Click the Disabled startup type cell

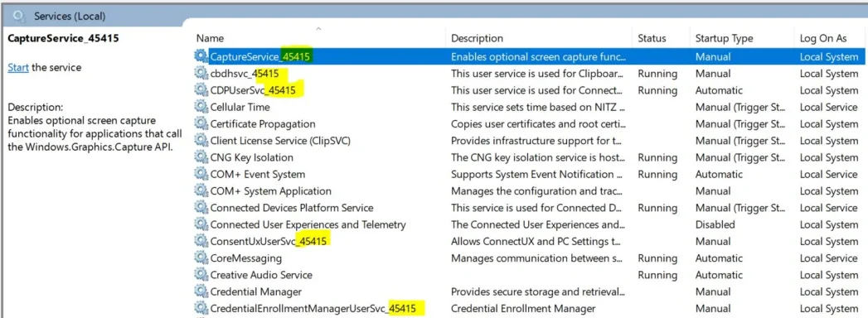(715, 224)
